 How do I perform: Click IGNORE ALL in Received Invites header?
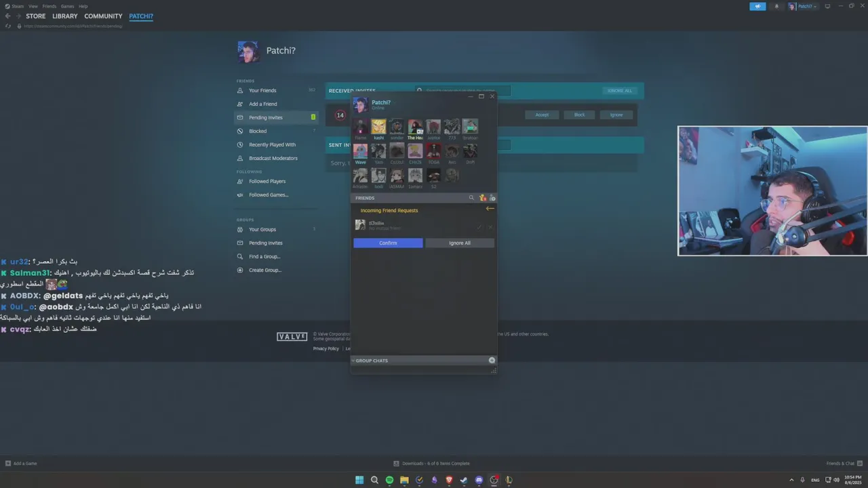click(x=619, y=90)
